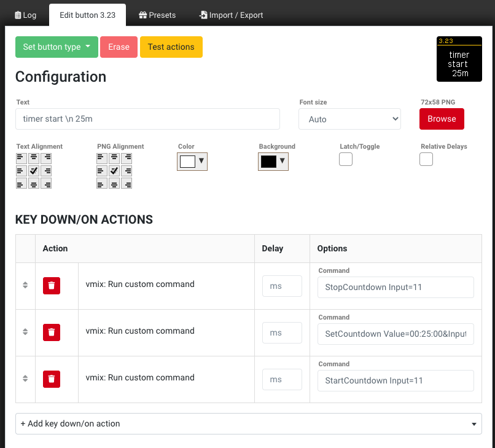Delete the StopCountdown action via trash icon
The height and width of the screenshot is (448, 495).
pyautogui.click(x=52, y=286)
